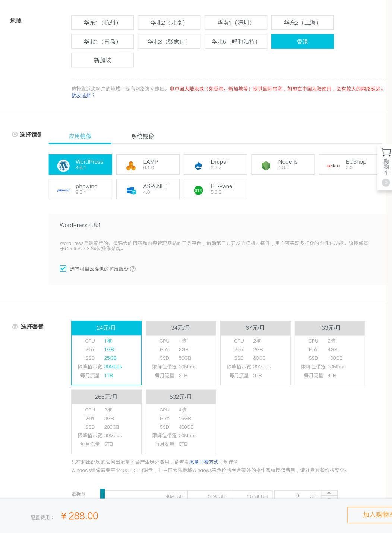This screenshot has width=392, height=533.
Task: Select the 华南1（深圳）region
Action: tap(236, 22)
